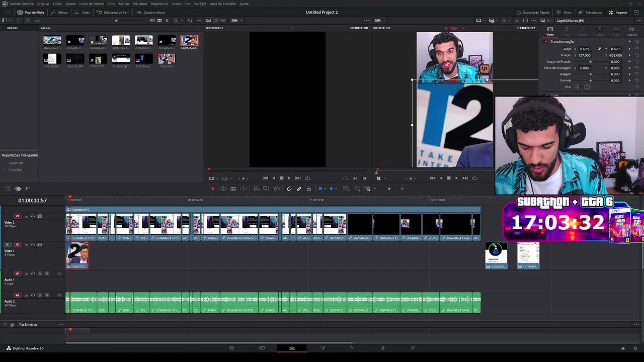Screen dimensions: 644x362
Task: Open the Vídeo tab in Inspector
Action: pos(550,31)
